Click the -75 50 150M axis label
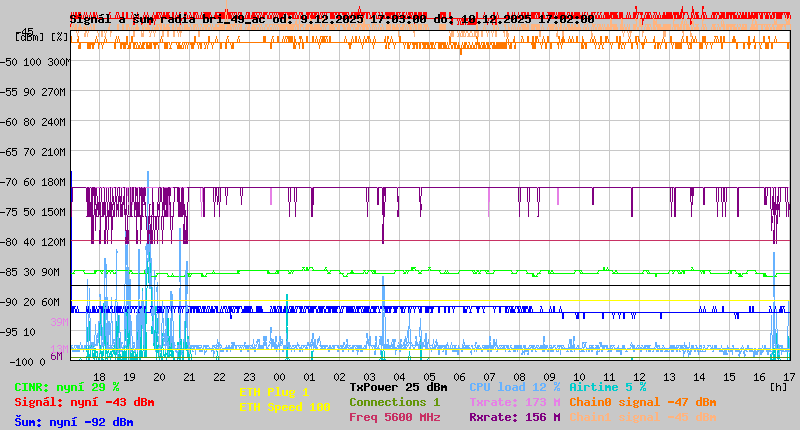 tap(34, 212)
